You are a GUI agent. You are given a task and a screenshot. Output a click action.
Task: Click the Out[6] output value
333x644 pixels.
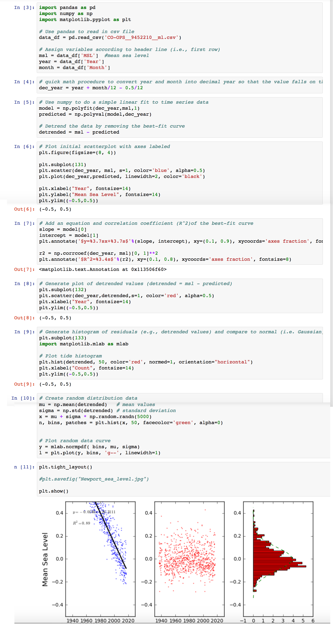[55, 209]
